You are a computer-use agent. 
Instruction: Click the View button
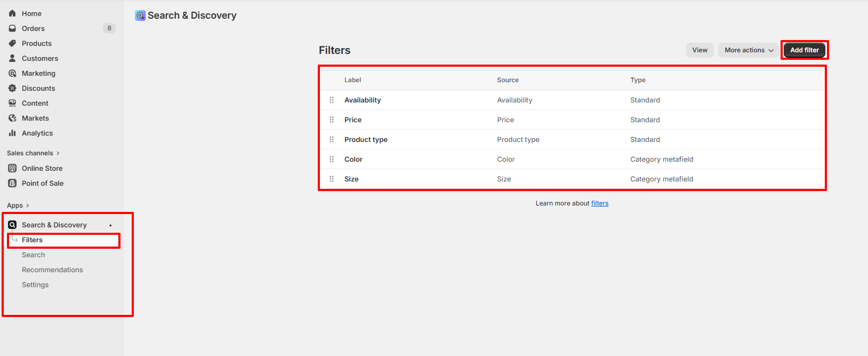point(700,50)
